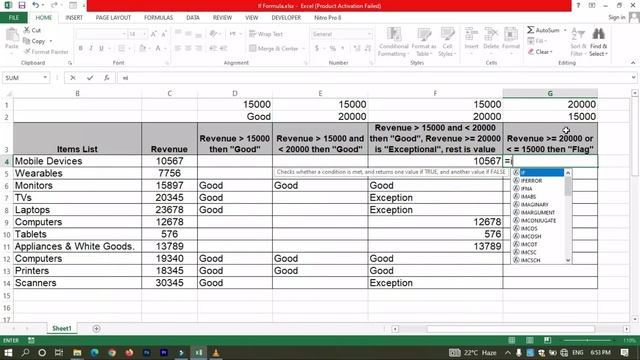The height and width of the screenshot is (360, 640).
Task: Add new sheet with plus icon
Action: [x=96, y=329]
